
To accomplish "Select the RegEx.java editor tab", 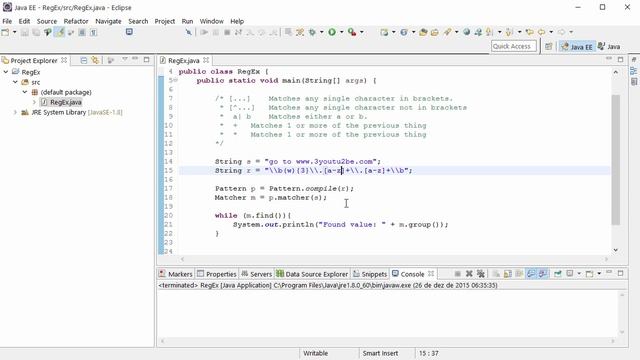I will (x=184, y=60).
